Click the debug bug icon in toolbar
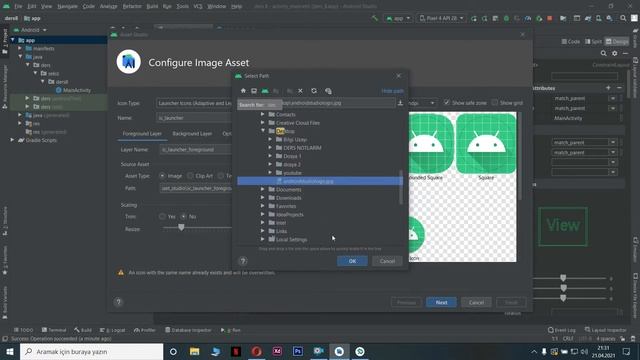640x360 pixels. pos(506,18)
